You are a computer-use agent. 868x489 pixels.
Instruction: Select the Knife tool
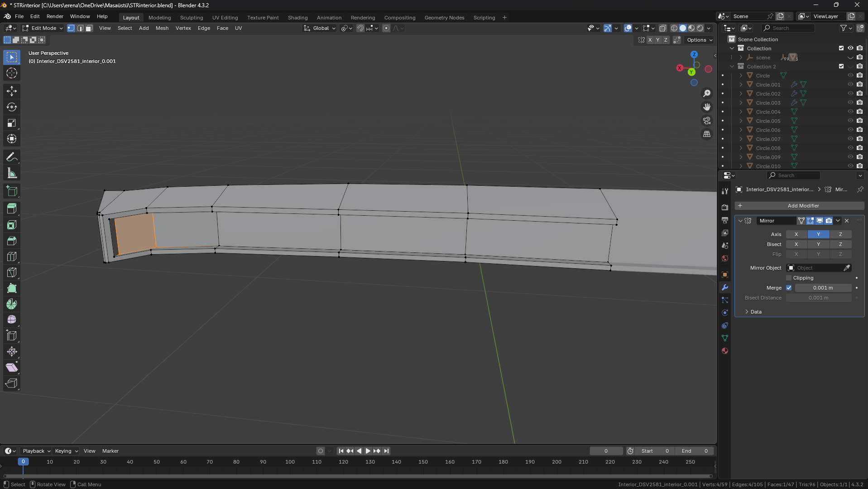click(12, 272)
